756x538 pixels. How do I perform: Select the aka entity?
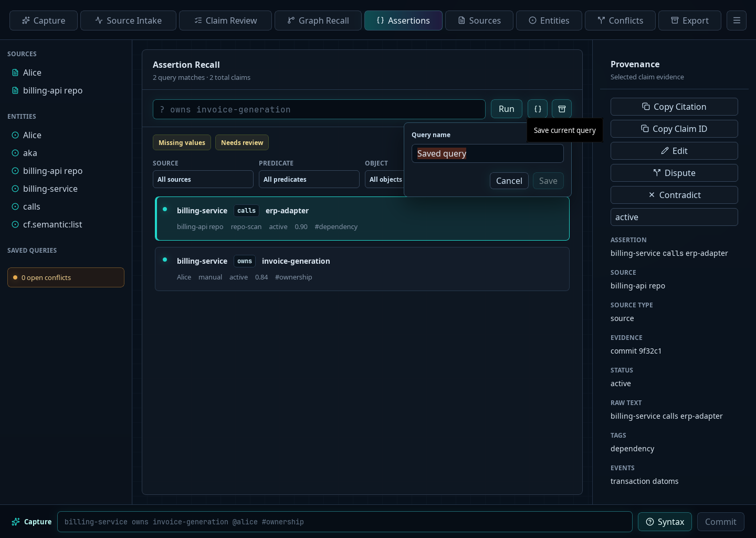(66, 153)
